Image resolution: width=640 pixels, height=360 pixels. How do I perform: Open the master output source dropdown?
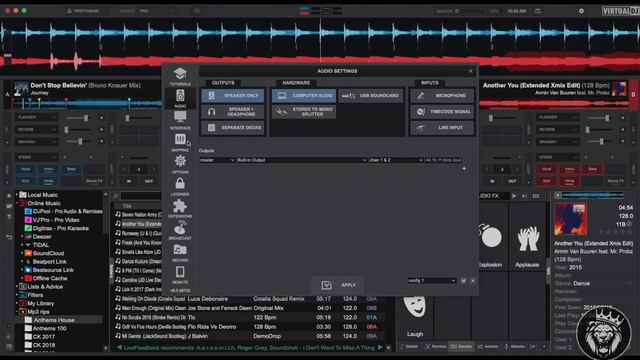click(x=217, y=160)
